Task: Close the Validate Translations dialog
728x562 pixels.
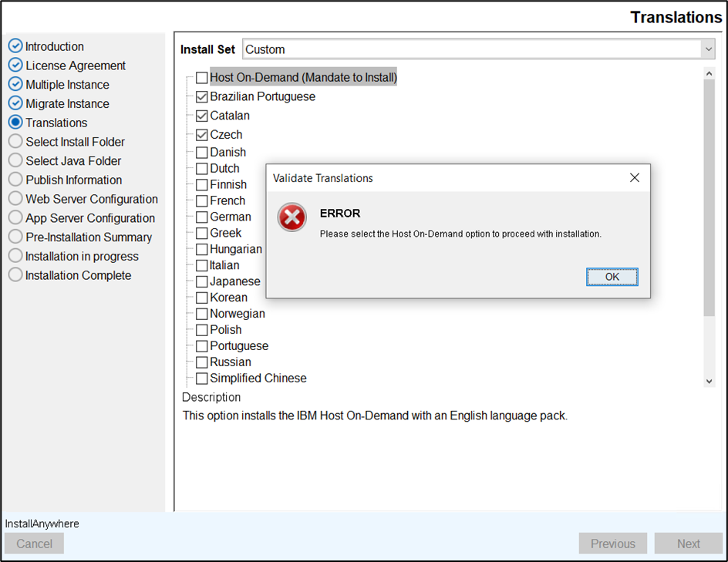Action: (634, 178)
